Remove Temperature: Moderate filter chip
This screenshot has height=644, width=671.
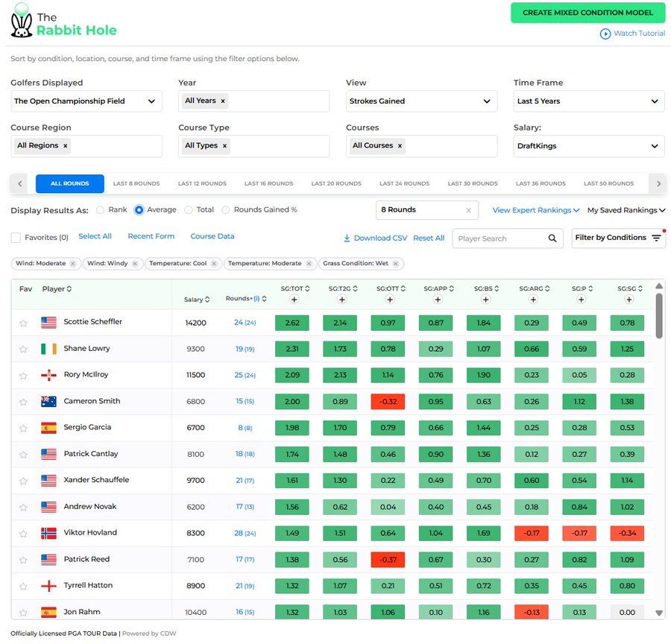(309, 264)
